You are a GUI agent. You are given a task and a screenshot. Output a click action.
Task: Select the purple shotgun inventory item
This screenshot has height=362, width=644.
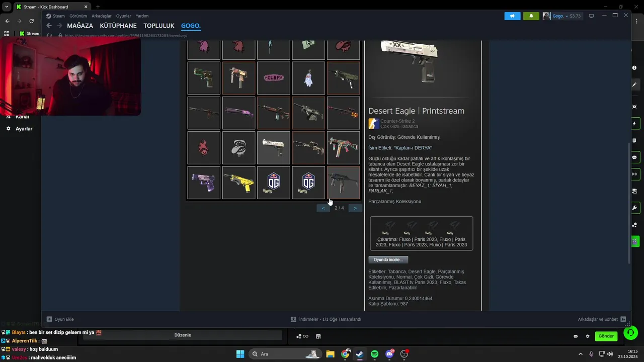[x=238, y=113]
